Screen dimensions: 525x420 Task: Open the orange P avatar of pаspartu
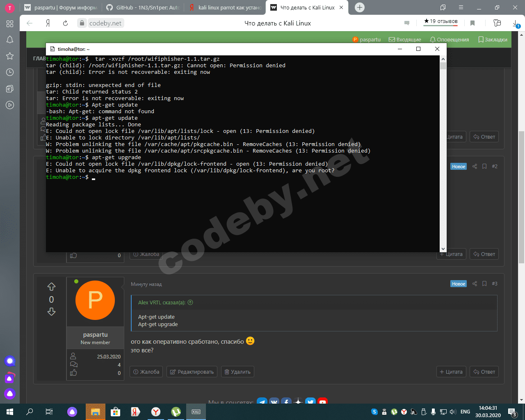tap(95, 300)
